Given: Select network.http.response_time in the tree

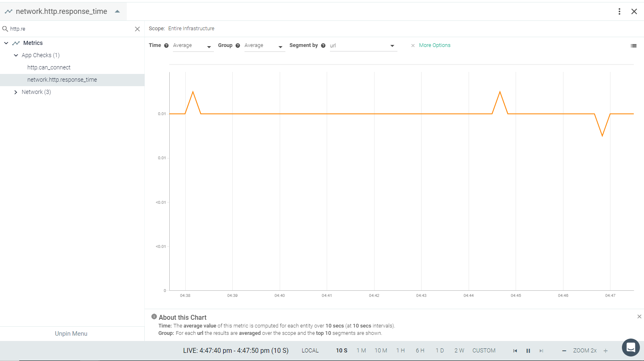Looking at the screenshot, I should (62, 80).
